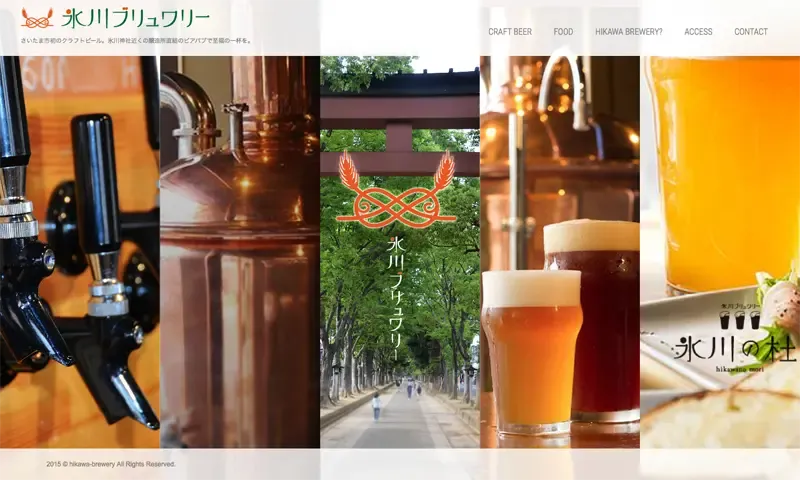
Task: Click the wheat knot emblem in header logo
Action: click(x=37, y=18)
